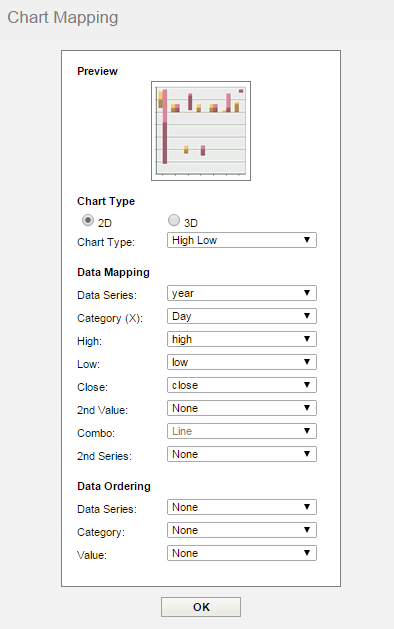
Task: Click the Category (X) label
Action: (110, 319)
